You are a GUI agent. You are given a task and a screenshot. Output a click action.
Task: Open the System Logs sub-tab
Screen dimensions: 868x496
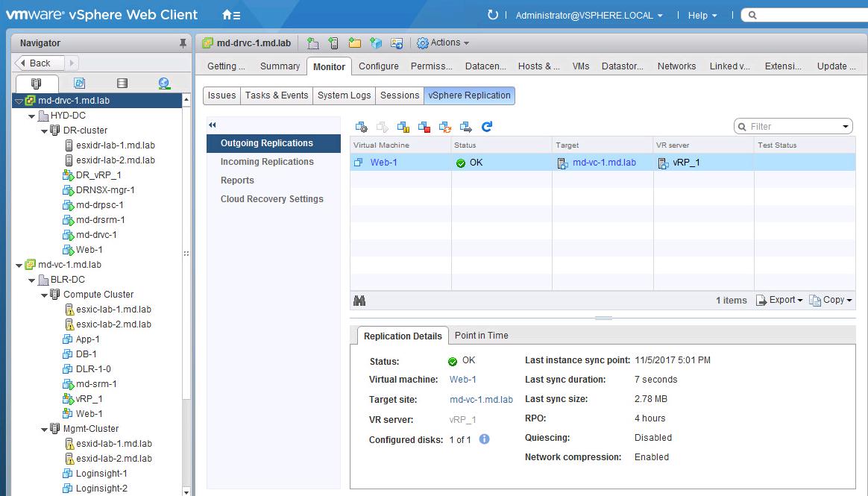click(x=345, y=95)
